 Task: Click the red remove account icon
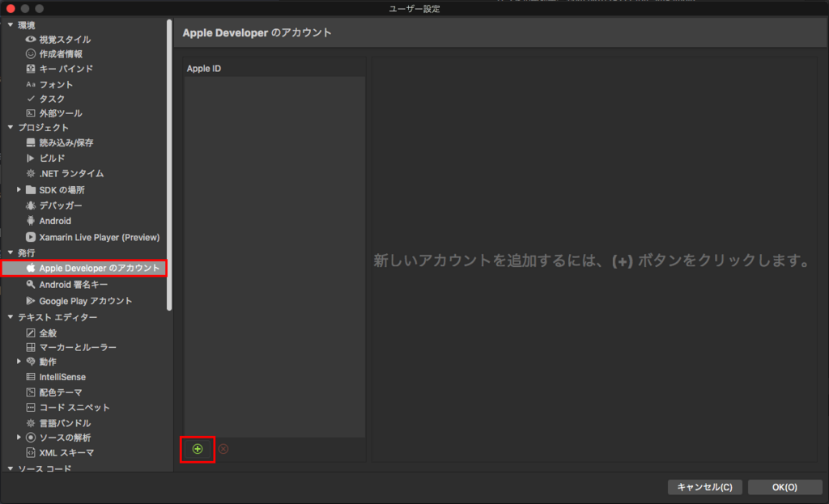[223, 449]
